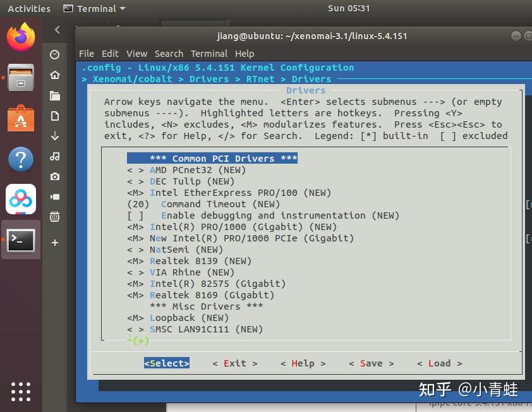Viewport: 532px width, 412px height.
Task: Open Ubuntu Software store icon
Action: coord(21,118)
